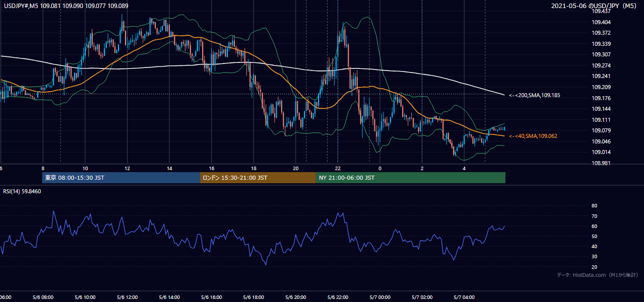This screenshot has width=644, height=302.
Task: Click the 5/6 12:00 time axis label
Action: point(127,297)
